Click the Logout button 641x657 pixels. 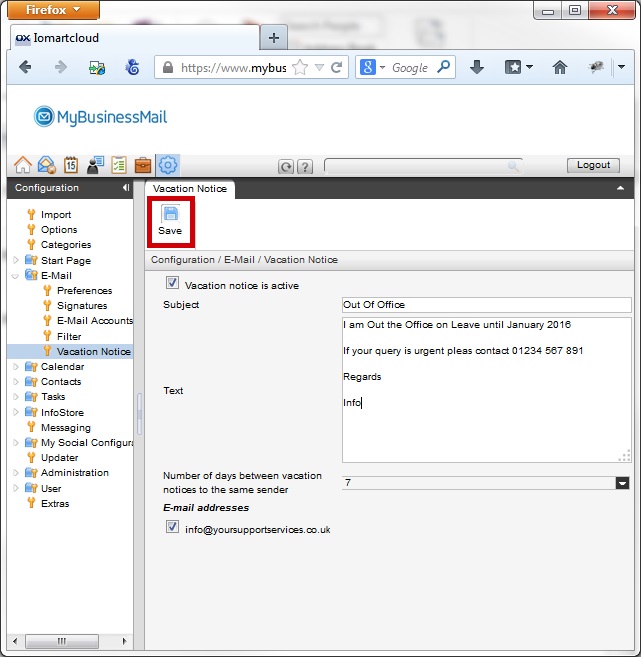pos(593,166)
